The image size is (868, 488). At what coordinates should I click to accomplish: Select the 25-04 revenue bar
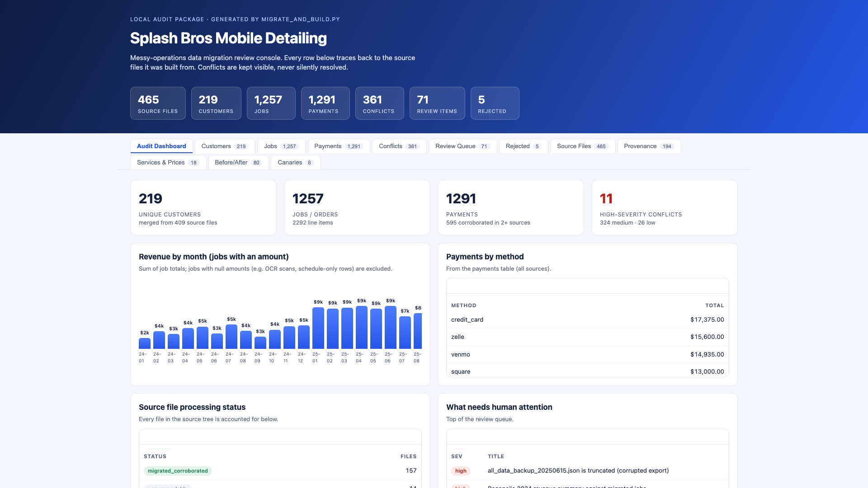362,327
